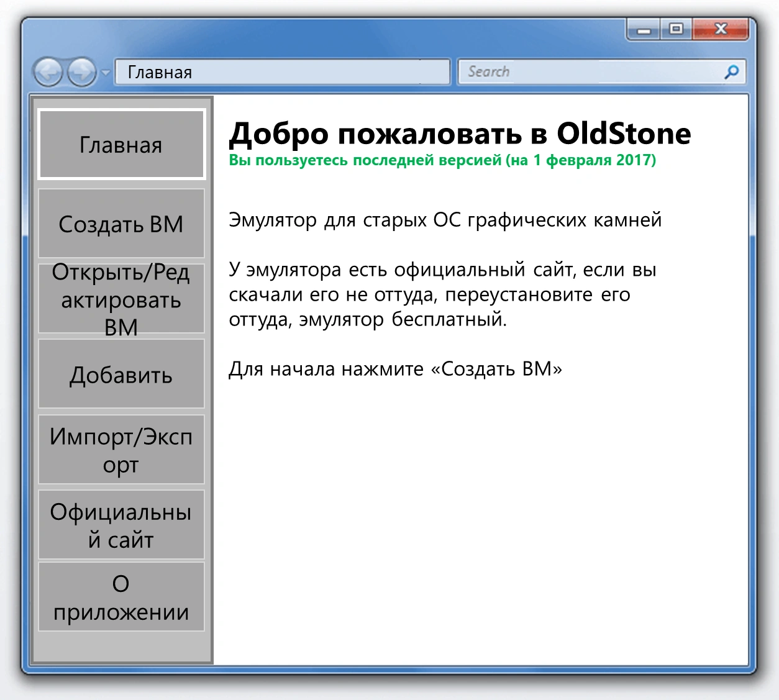This screenshot has height=700, width=779.
Task: Open Открыть/Редактировать ВМ section
Action: (121, 299)
